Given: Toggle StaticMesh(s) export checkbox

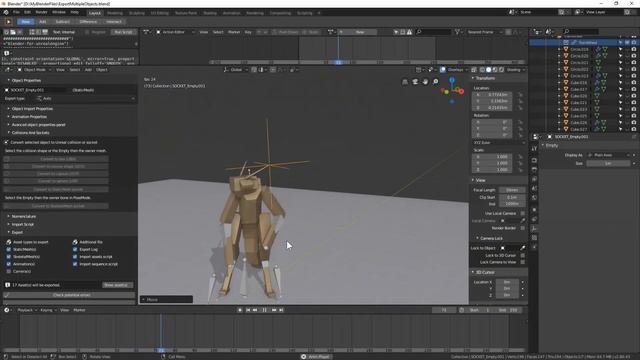Looking at the screenshot, I should coord(9,249).
